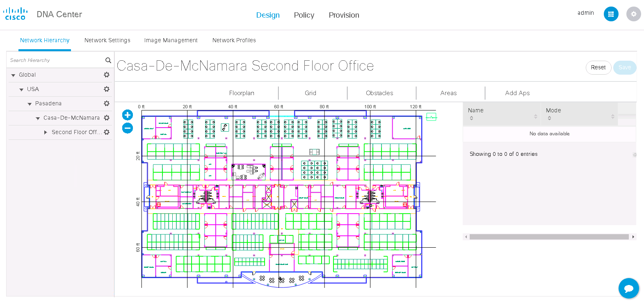Viewport: 644px width, 301px height.
Task: Open the Network Settings tab
Action: point(107,40)
